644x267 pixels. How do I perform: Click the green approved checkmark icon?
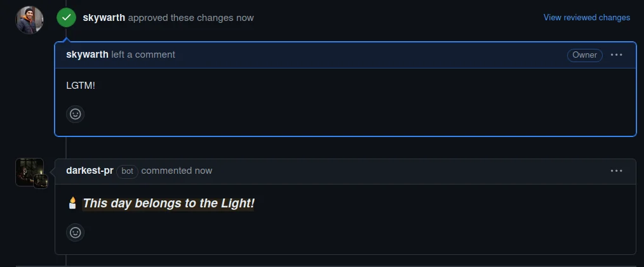coord(66,18)
